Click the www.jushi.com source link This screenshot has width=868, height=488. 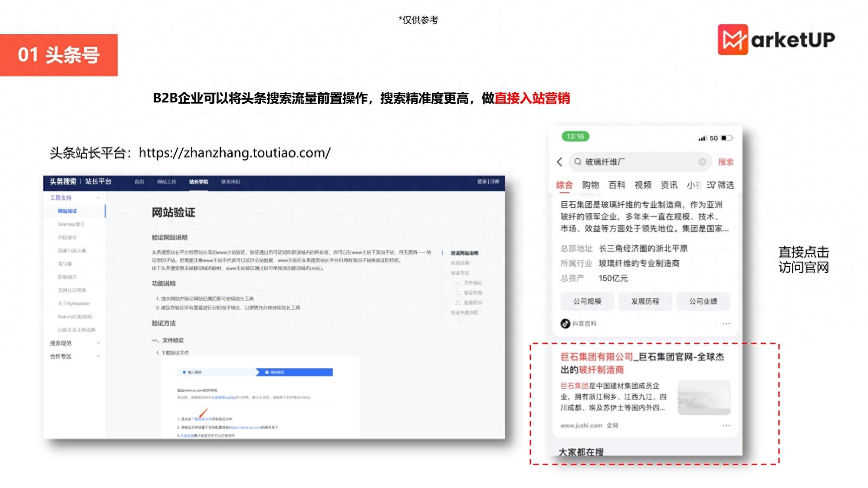(581, 426)
